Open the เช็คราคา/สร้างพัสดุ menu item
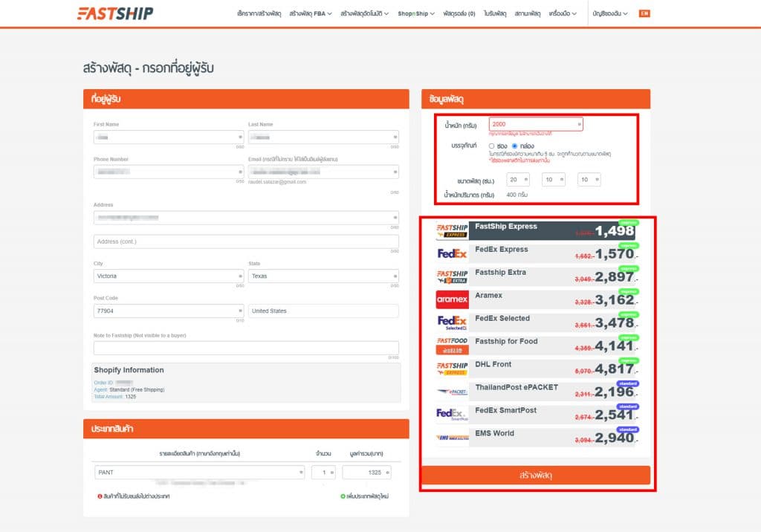The width and height of the screenshot is (761, 532). click(259, 13)
